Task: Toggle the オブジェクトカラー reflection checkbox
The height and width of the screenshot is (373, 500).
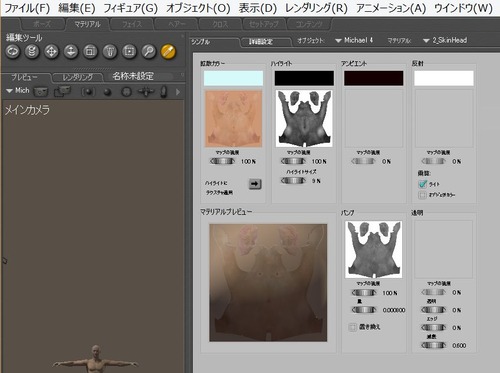Action: pyautogui.click(x=422, y=195)
